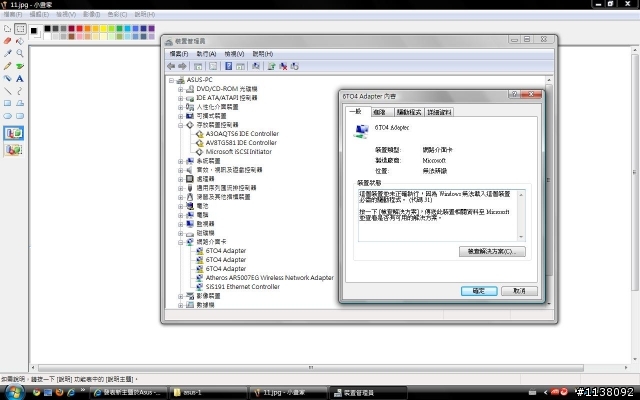Enable opaque selection option in Paint toolbox
This screenshot has width=640, height=400.
coord(14,133)
